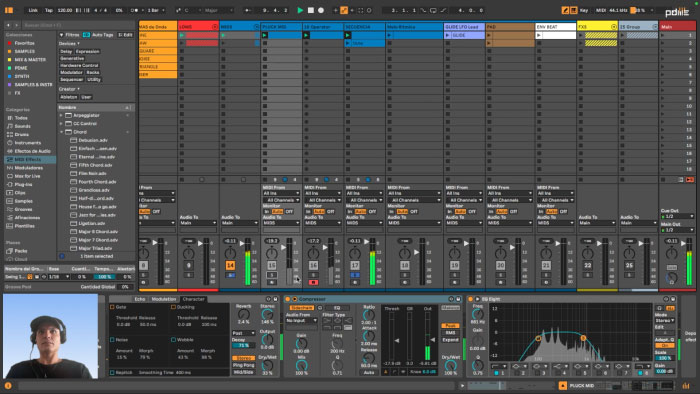Select the Ableton creator tag

[68, 97]
